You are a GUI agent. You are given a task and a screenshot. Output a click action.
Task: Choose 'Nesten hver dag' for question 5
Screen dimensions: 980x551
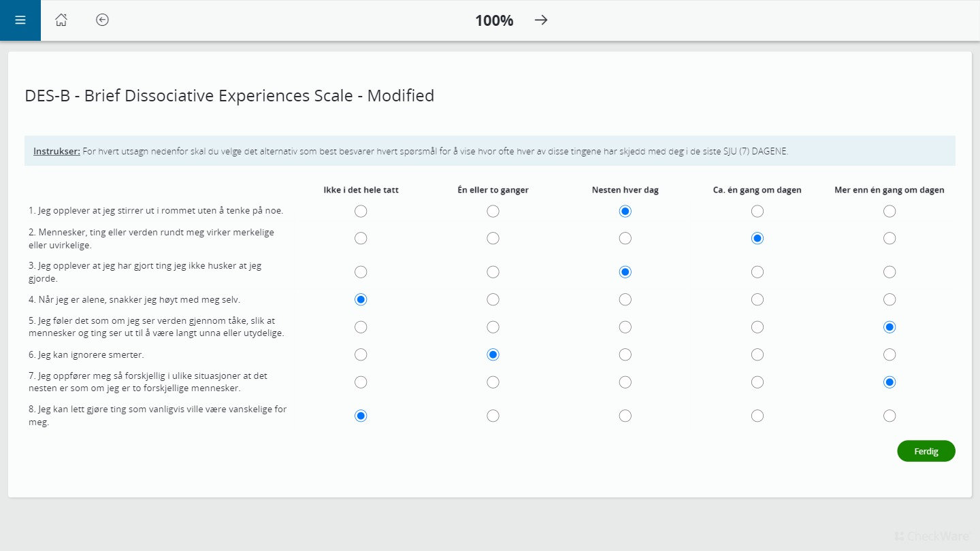(x=625, y=327)
